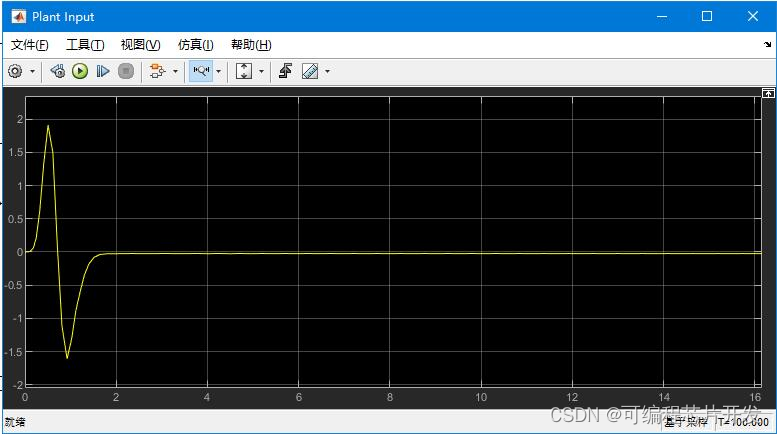777x434 pixels.
Task: Maximize the Plant Input window
Action: coord(707,16)
